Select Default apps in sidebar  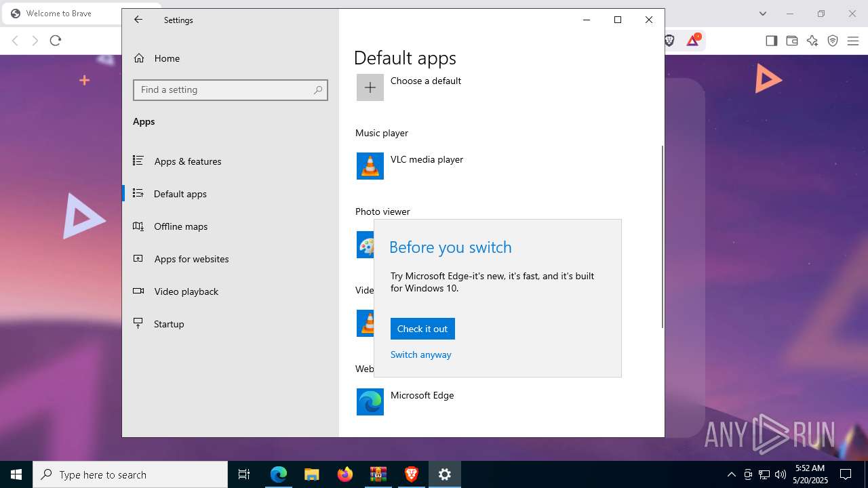click(x=231, y=194)
